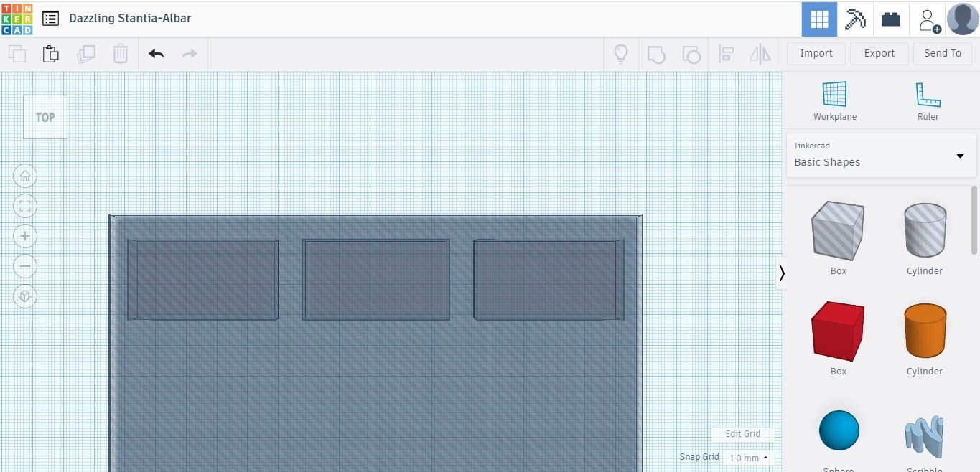
Task: Click the Import button
Action: (x=816, y=53)
